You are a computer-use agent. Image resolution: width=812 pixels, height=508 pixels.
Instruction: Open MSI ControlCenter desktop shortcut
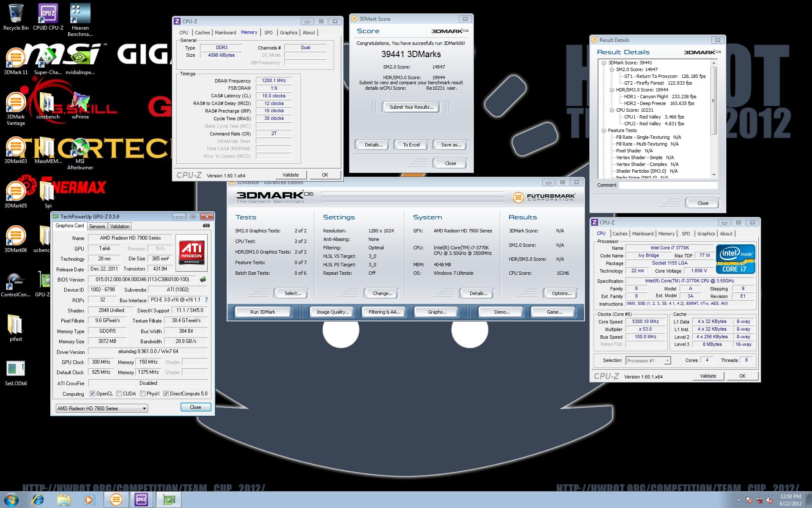(16, 284)
